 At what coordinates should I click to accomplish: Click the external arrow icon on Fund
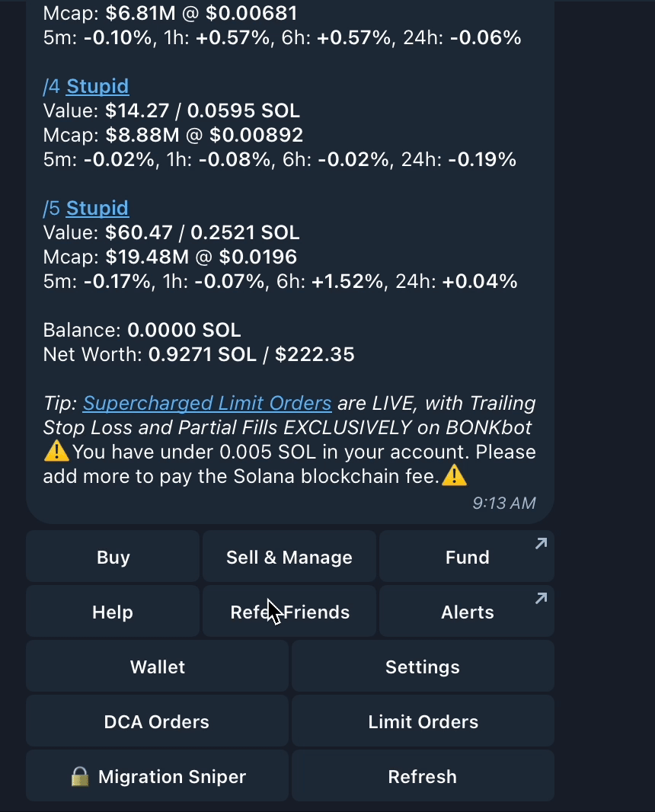pos(541,544)
